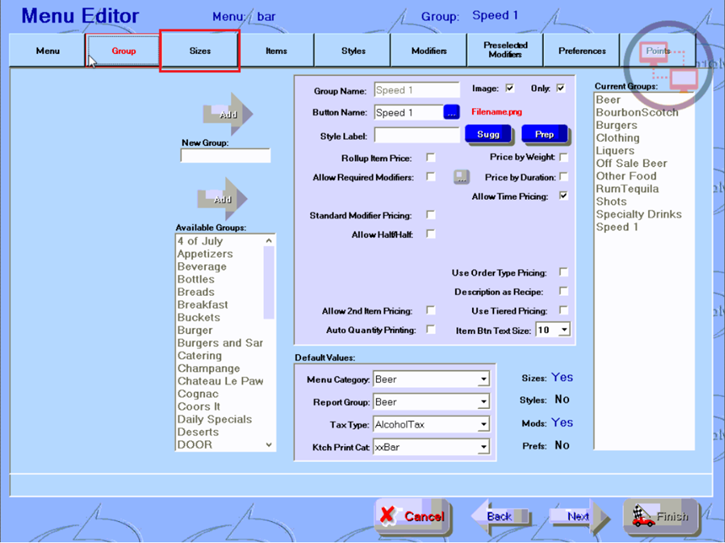Viewport: 725px width, 543px height.
Task: Enable Allow Required Modifiers checkbox
Action: click(430, 177)
